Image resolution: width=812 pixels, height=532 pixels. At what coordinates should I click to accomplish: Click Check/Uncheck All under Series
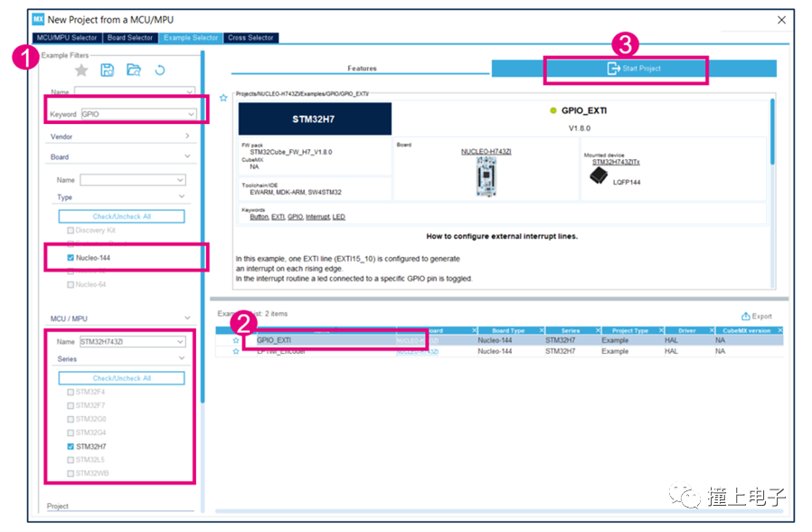point(122,378)
